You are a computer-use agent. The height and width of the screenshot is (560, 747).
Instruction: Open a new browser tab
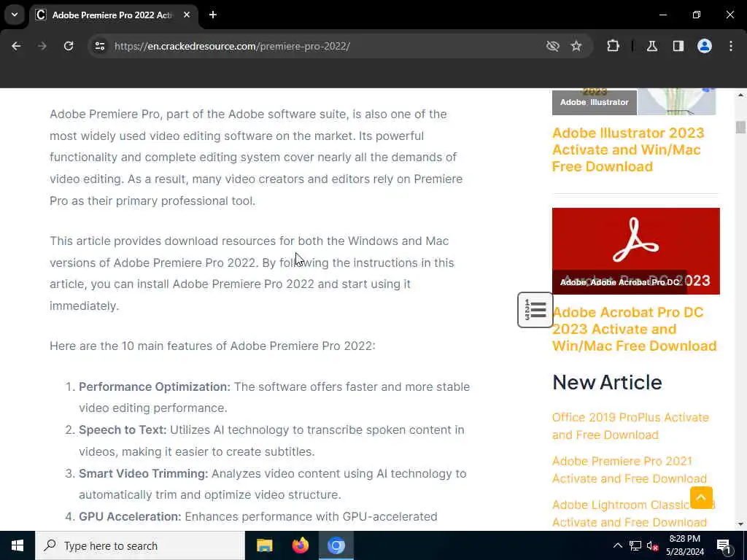[x=213, y=15]
